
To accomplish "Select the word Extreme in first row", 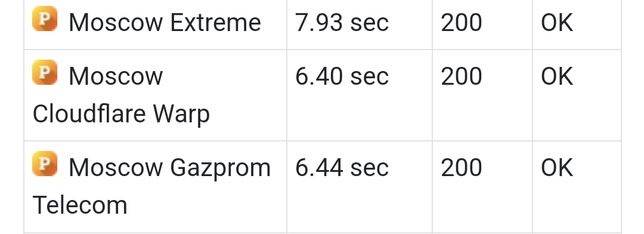I will [215, 22].
